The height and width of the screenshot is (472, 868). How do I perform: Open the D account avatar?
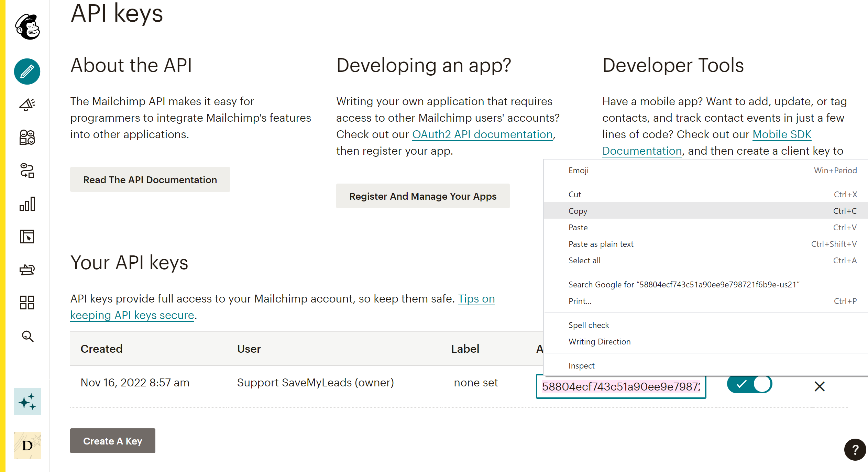pyautogui.click(x=28, y=446)
